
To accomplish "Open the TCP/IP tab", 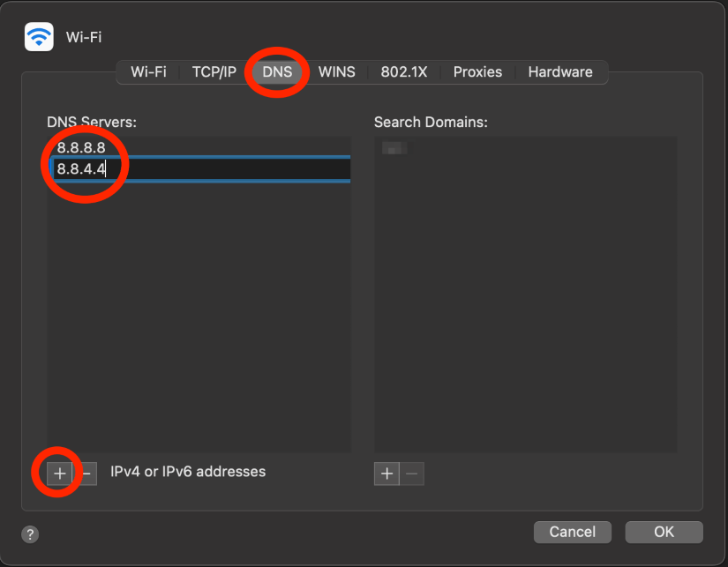I will [x=214, y=72].
